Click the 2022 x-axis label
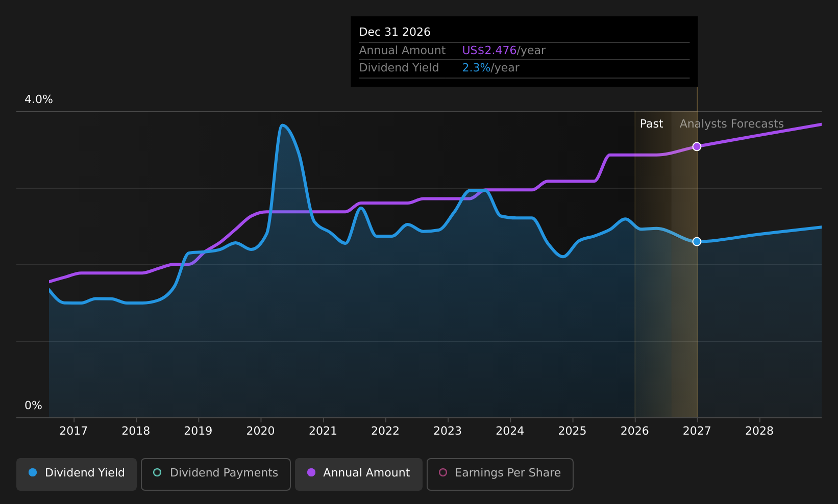The width and height of the screenshot is (838, 504). [x=385, y=431]
